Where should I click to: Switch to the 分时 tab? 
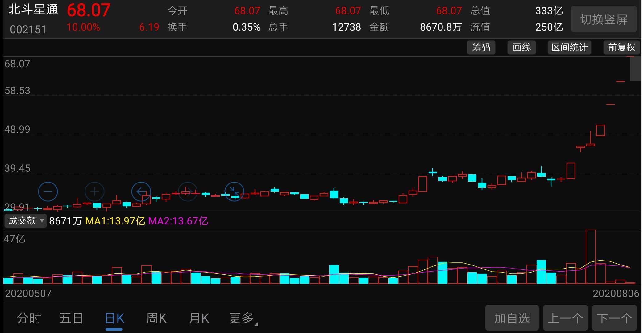coord(29,318)
